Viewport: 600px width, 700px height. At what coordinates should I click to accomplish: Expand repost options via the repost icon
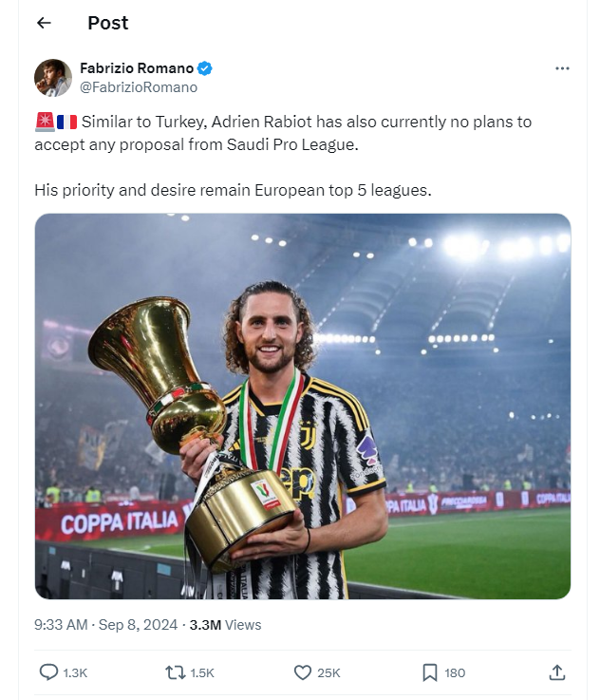[175, 672]
